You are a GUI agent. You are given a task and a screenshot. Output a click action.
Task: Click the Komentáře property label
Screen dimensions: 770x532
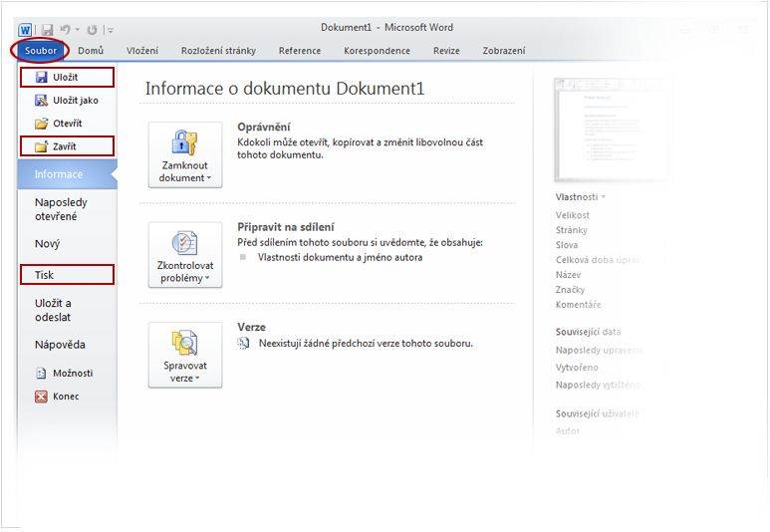point(578,305)
